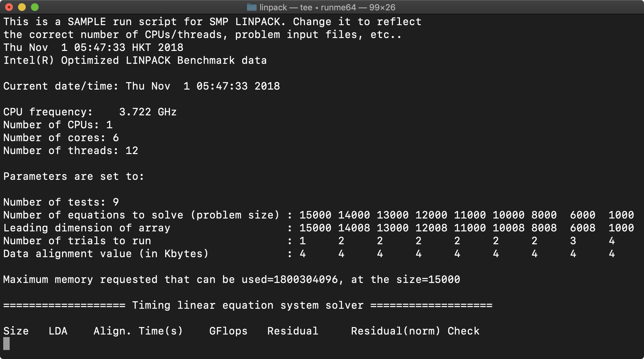
Task: Click the memory value 1800304096
Action: click(306, 279)
